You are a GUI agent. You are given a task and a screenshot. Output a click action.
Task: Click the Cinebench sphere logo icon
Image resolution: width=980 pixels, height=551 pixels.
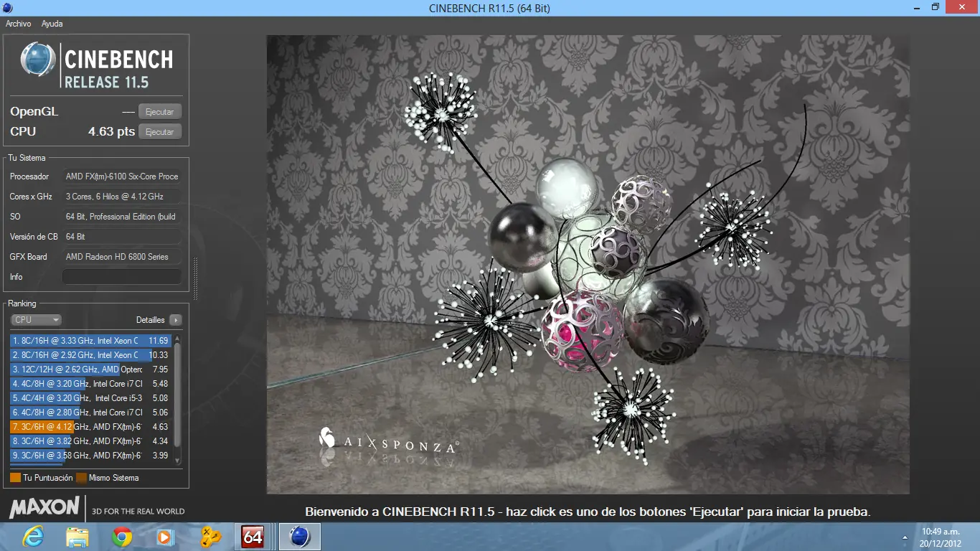click(38, 60)
